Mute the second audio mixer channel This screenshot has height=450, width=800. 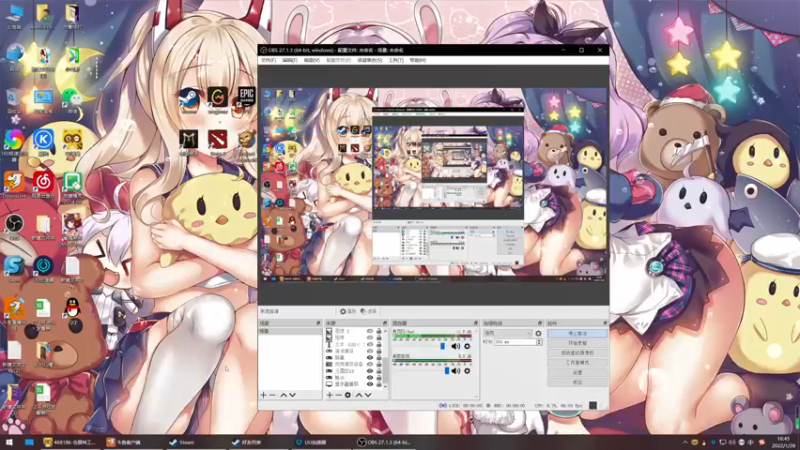[456, 372]
